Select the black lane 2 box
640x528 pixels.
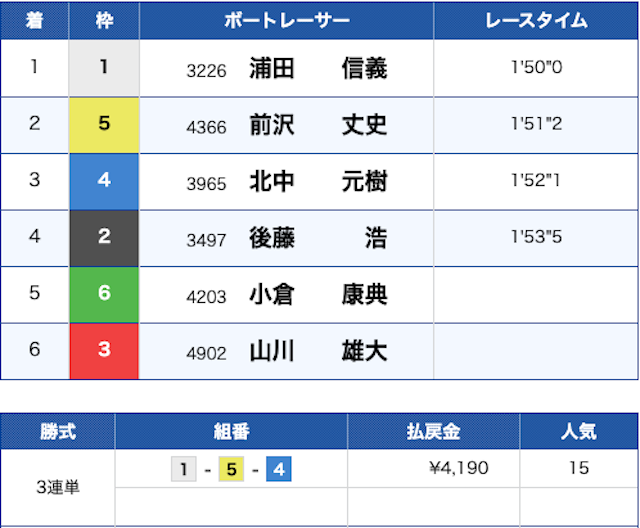[x=104, y=239]
